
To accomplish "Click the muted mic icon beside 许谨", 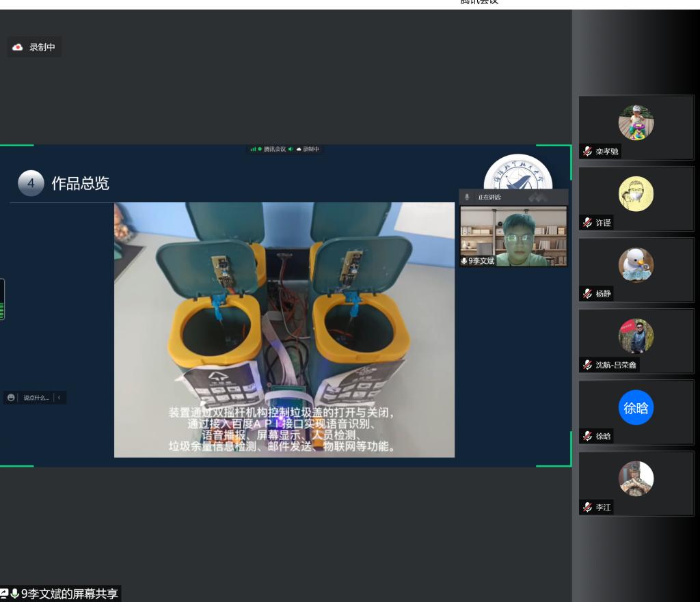I will tap(587, 223).
